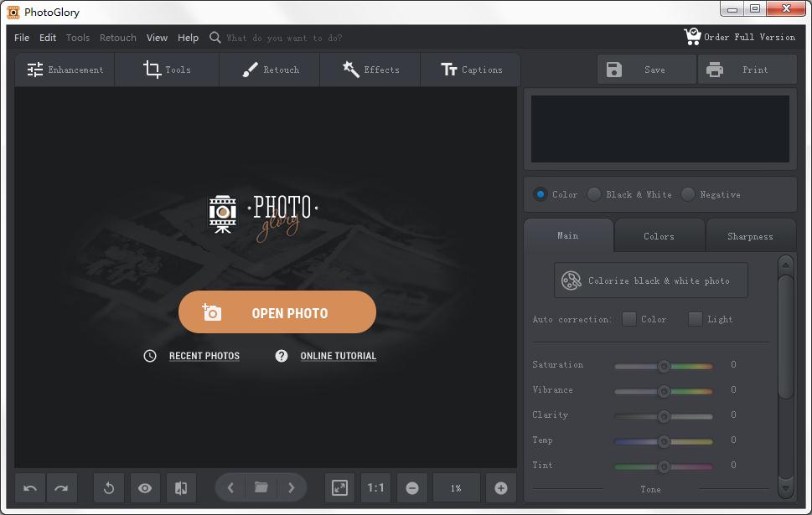Choose the Retouch brush icon
This screenshot has height=515, width=812.
(250, 70)
